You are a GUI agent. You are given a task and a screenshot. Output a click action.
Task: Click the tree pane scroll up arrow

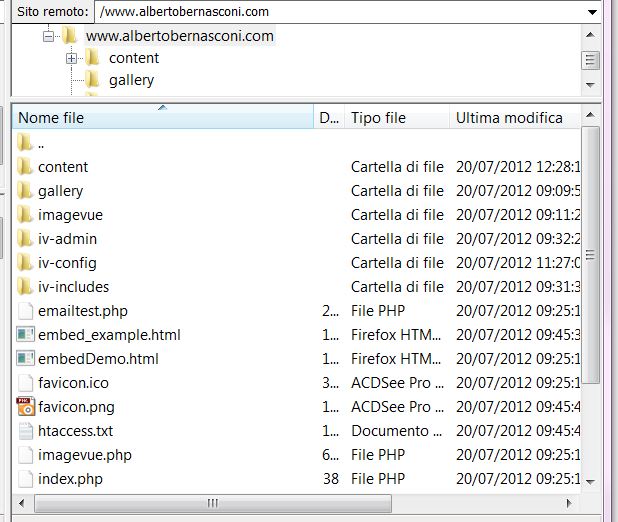tap(590, 35)
